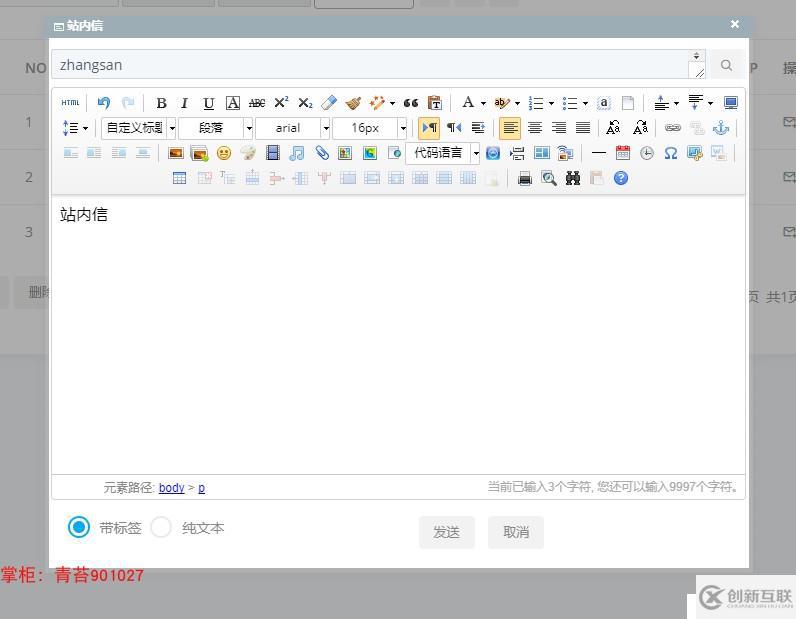Apply subscript formatting

[x=305, y=103]
